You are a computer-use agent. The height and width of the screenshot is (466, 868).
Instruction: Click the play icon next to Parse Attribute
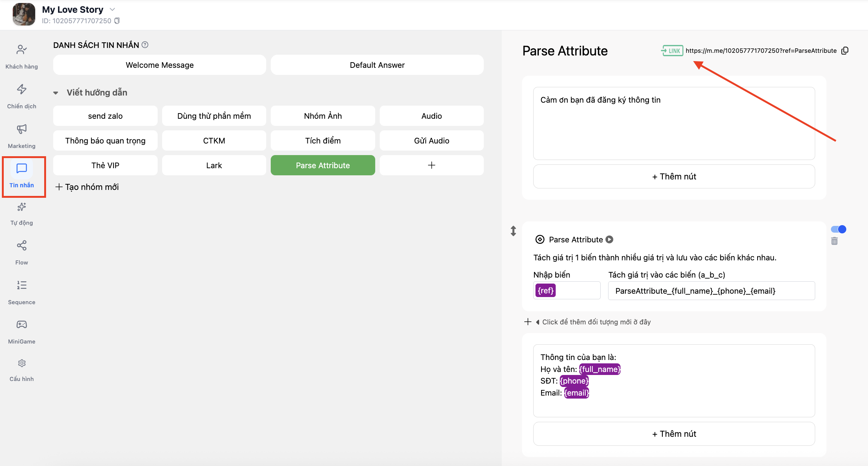pyautogui.click(x=610, y=239)
